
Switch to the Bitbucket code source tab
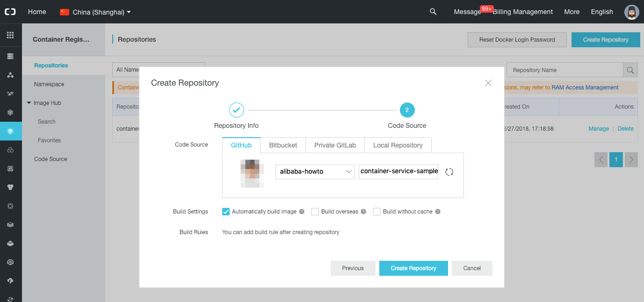point(282,145)
